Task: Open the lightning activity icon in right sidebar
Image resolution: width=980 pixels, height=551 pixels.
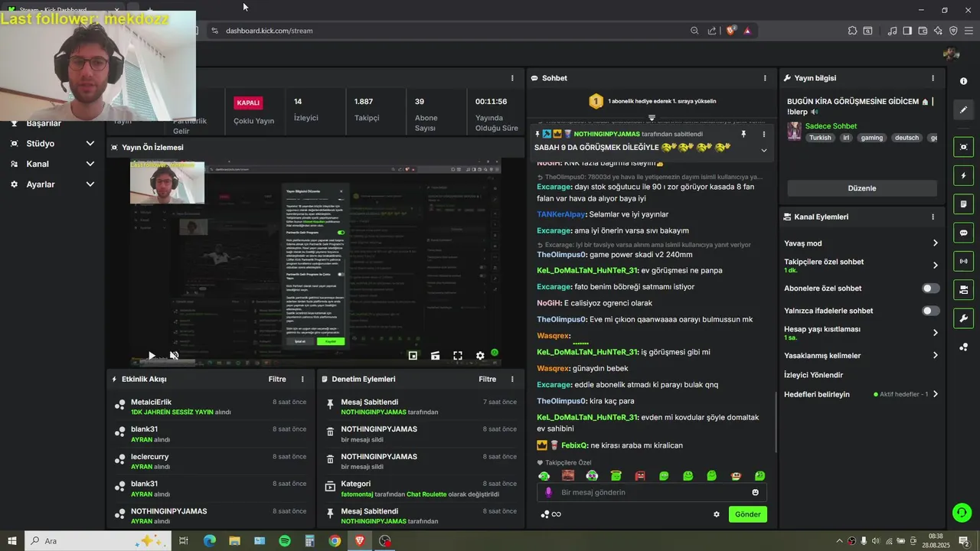Action: tap(963, 175)
